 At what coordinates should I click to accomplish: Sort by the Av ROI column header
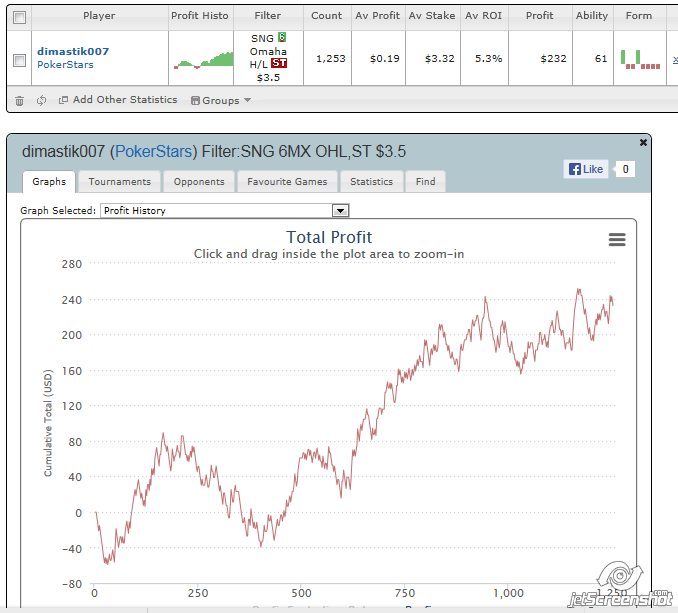point(484,16)
